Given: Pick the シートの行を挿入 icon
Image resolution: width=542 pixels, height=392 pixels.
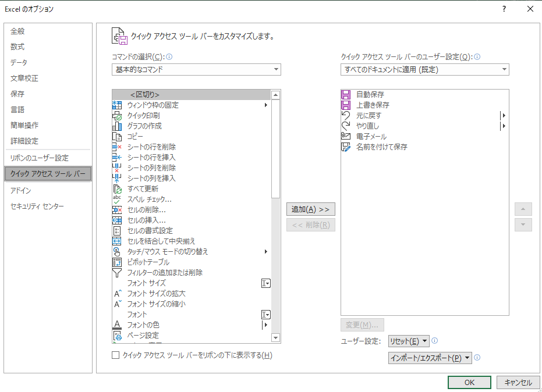Looking at the screenshot, I should (117, 158).
